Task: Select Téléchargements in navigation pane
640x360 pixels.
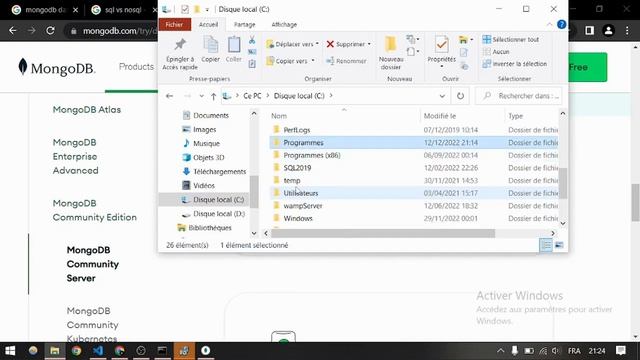Action: click(214, 171)
